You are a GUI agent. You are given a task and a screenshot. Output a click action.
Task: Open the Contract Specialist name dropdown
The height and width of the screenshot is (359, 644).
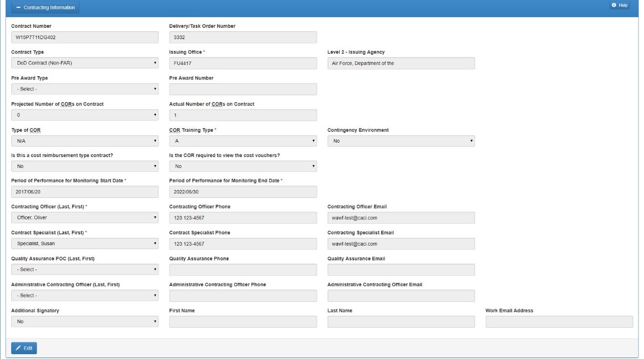pos(84,244)
